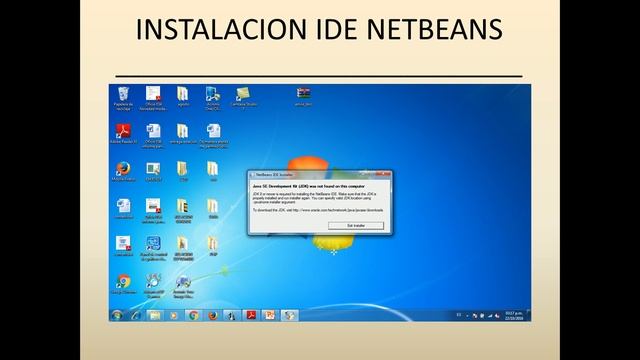Select the Eclipse shortcut beside the Chrome desktop icon

153,286
